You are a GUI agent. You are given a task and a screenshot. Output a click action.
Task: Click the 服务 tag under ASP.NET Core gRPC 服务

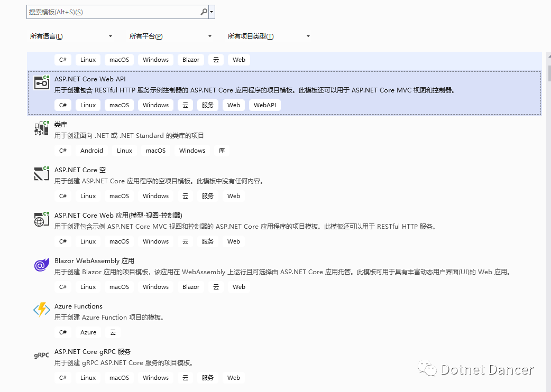tap(208, 378)
